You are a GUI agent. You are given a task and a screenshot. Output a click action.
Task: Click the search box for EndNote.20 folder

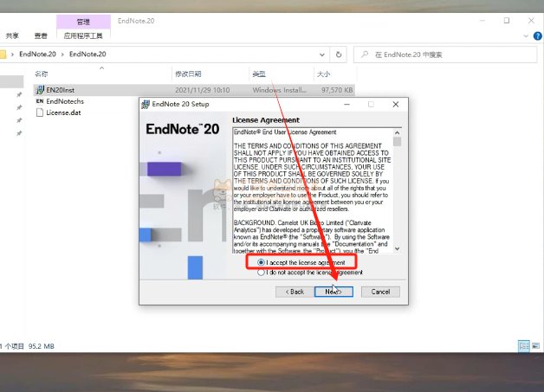coord(445,55)
